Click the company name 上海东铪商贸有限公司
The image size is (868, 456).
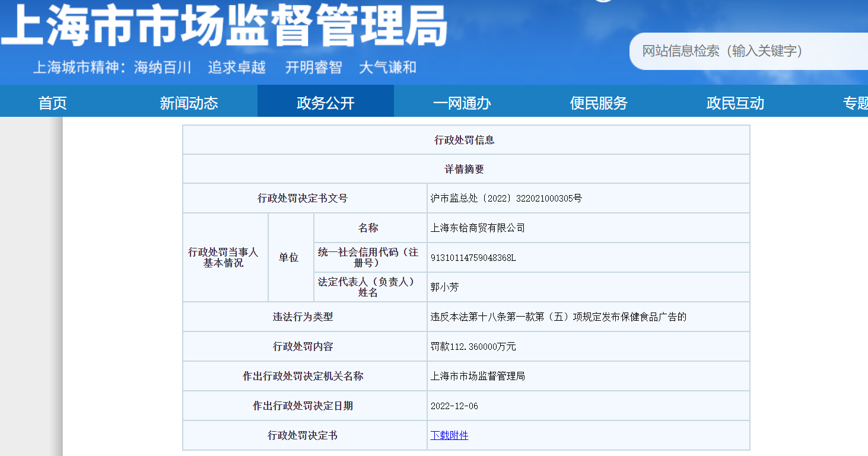[478, 228]
